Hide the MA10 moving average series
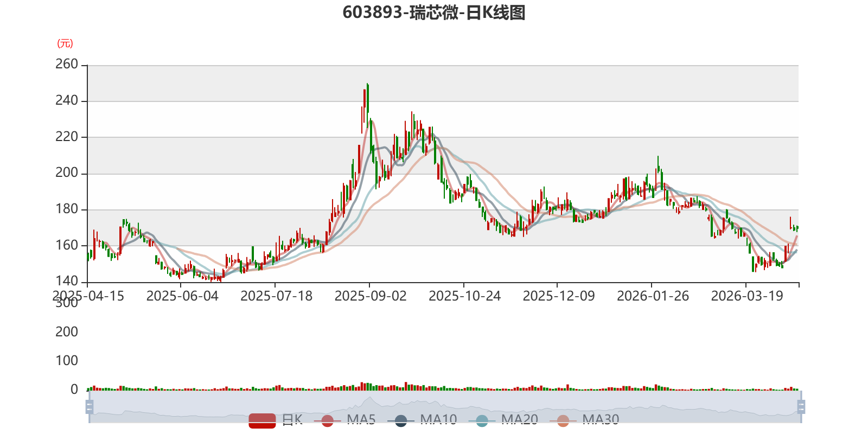 [422, 420]
